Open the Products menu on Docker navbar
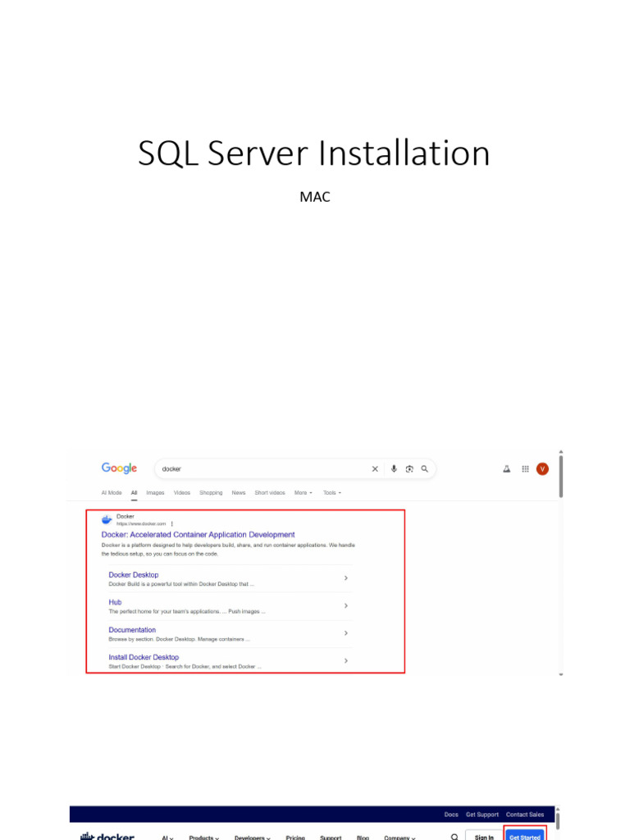The image size is (630, 840). point(204,838)
